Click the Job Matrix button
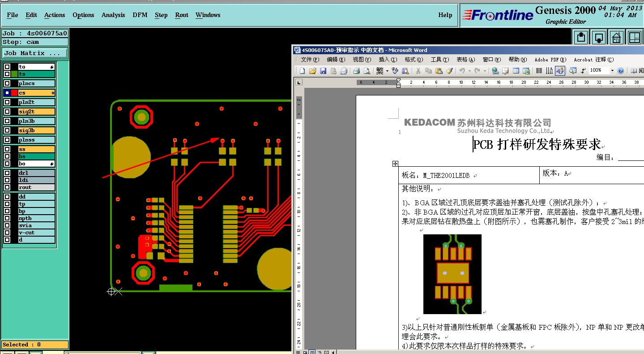The height and width of the screenshot is (354, 644). [x=35, y=53]
